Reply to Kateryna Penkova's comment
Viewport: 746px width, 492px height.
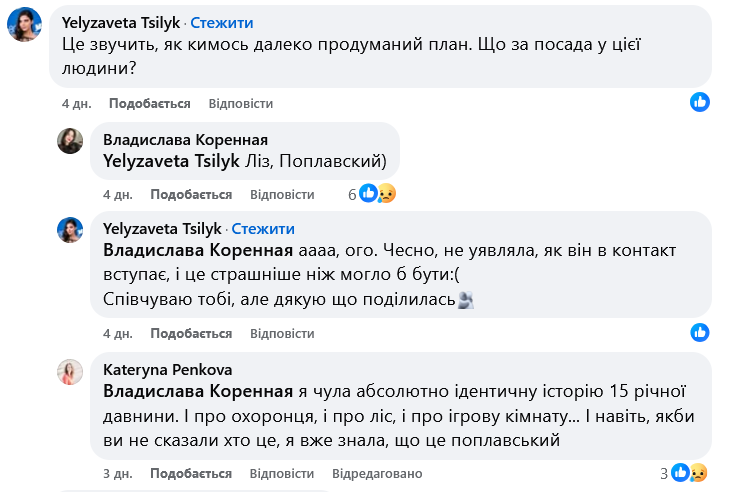pos(283,473)
